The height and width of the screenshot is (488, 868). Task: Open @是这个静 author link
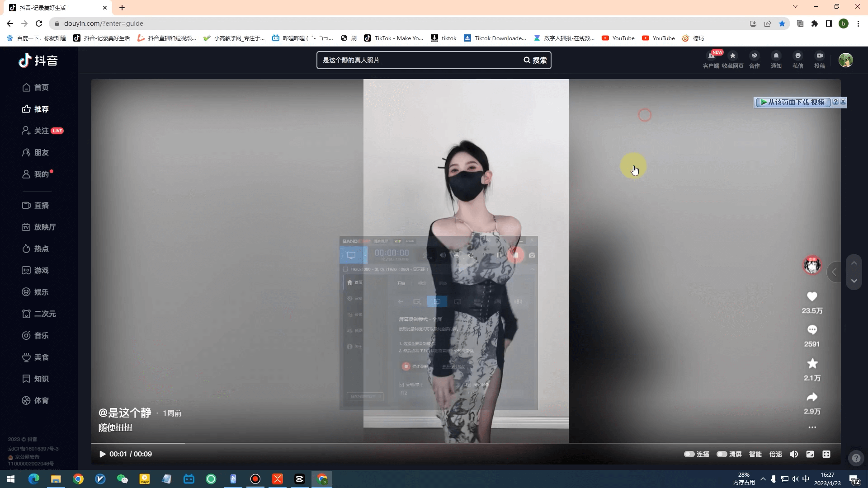pyautogui.click(x=125, y=413)
